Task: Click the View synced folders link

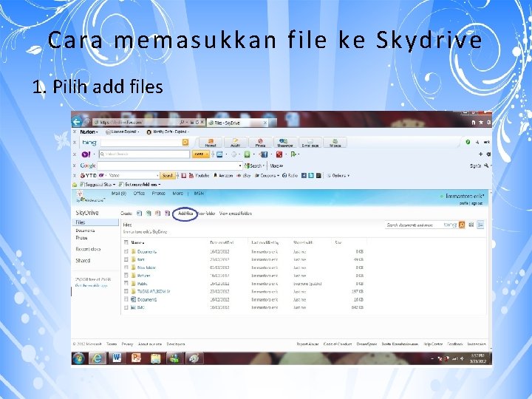Action: coord(236,214)
